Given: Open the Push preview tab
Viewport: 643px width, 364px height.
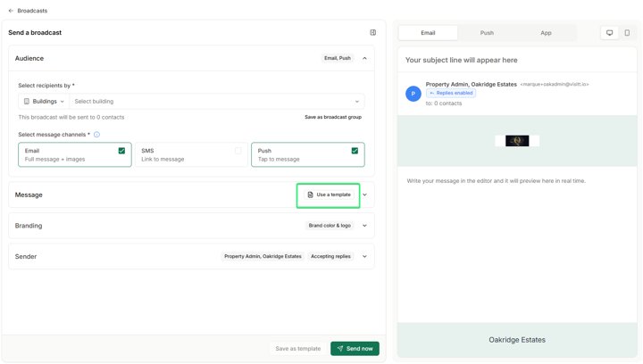Looking at the screenshot, I should click(x=487, y=33).
